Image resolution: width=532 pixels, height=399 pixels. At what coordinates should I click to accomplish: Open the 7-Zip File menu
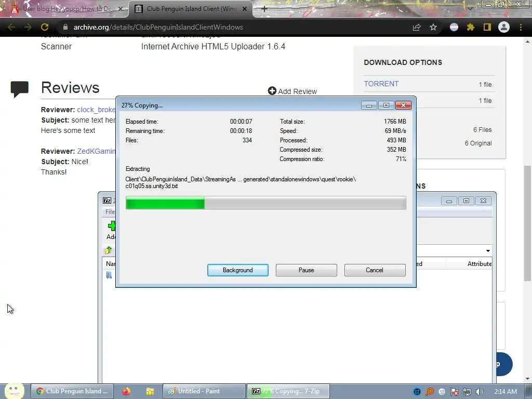pos(110,212)
